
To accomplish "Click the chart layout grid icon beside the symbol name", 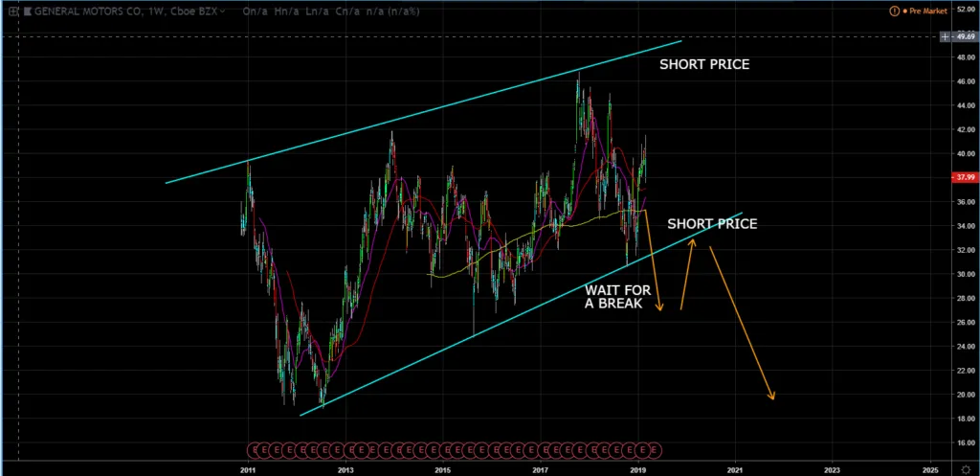I will pyautogui.click(x=12, y=10).
